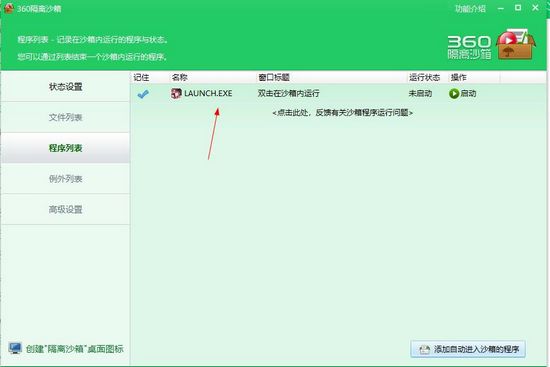Click the 创建隔离沙箱桌面图标 link
Viewport: 550px width, 367px height.
(74, 349)
